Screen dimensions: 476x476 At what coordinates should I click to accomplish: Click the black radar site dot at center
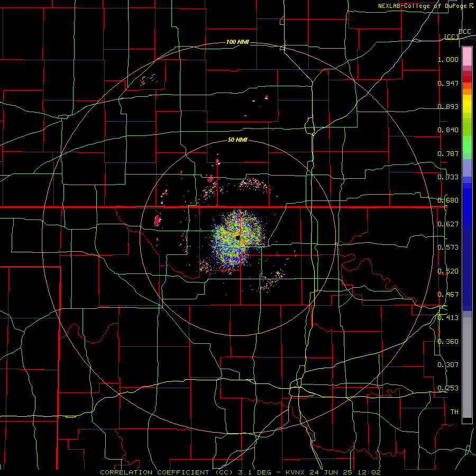click(237, 237)
